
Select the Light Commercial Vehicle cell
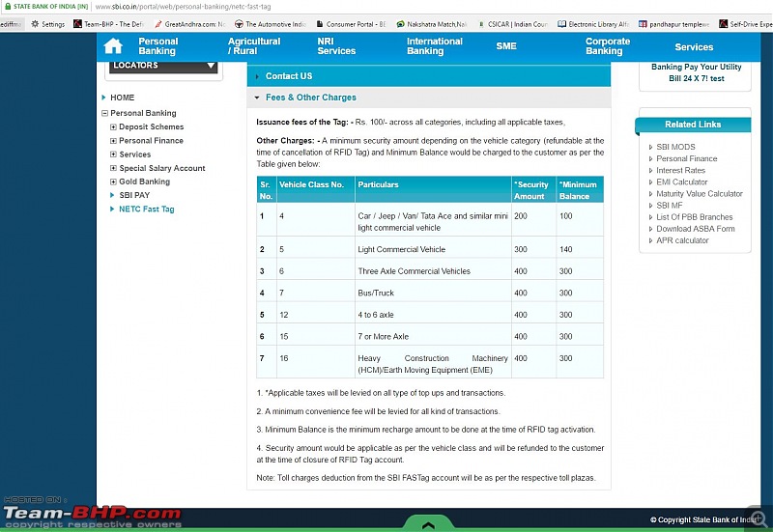point(433,249)
